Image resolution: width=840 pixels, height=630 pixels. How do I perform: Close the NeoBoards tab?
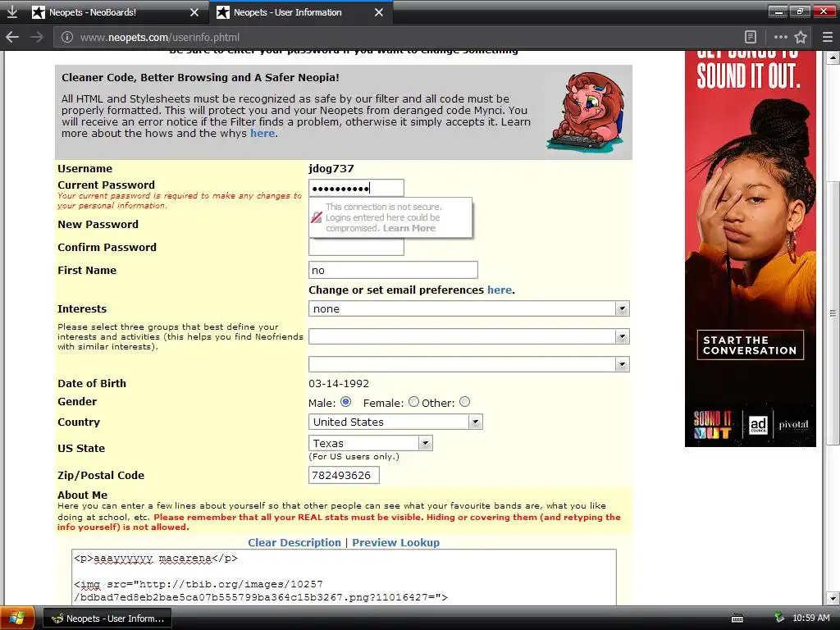coord(194,12)
